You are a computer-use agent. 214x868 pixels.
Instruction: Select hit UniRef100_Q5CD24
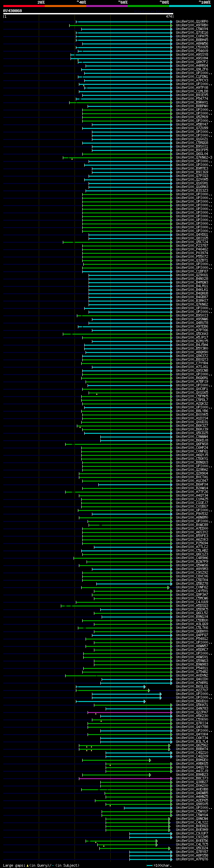[x=192, y=848]
